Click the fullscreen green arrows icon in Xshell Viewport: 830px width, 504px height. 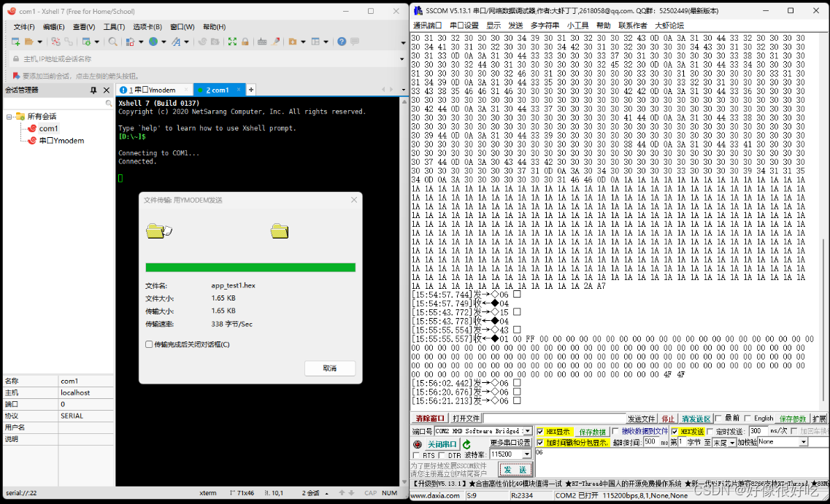(x=232, y=42)
